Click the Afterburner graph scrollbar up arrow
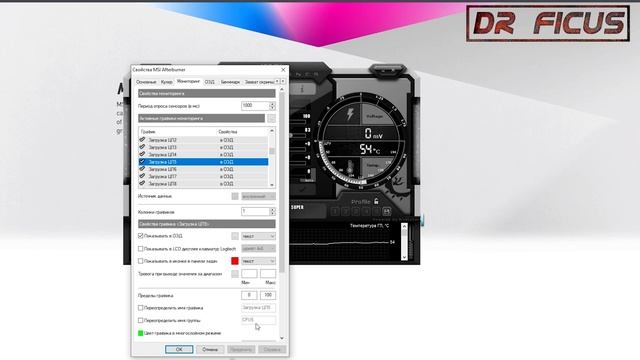 pos(404,226)
